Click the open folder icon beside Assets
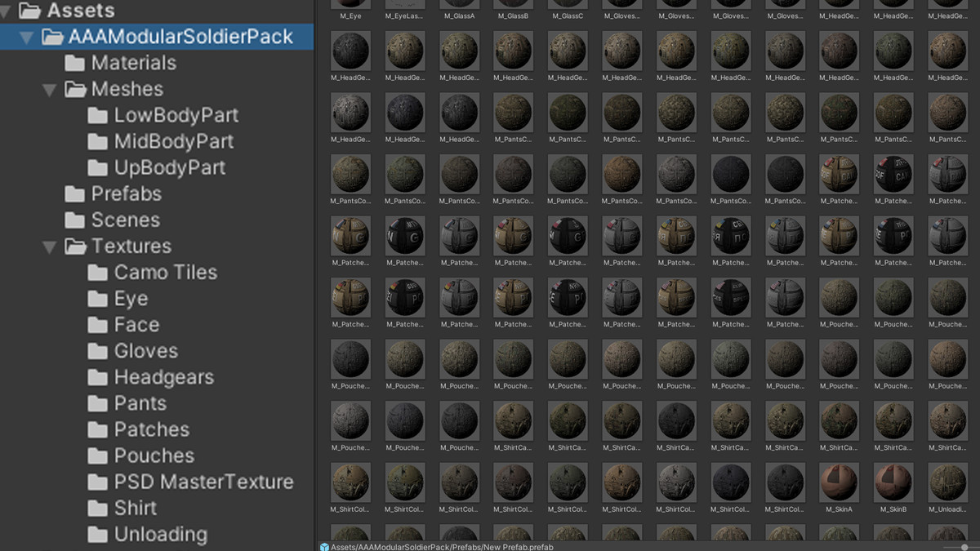This screenshot has width=980, height=551. 29,11
